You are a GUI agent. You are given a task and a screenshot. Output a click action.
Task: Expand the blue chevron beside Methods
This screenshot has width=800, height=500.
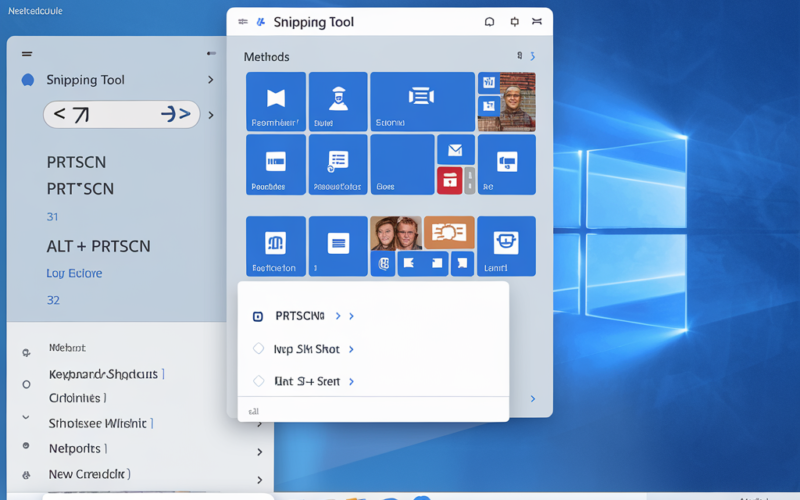click(533, 56)
